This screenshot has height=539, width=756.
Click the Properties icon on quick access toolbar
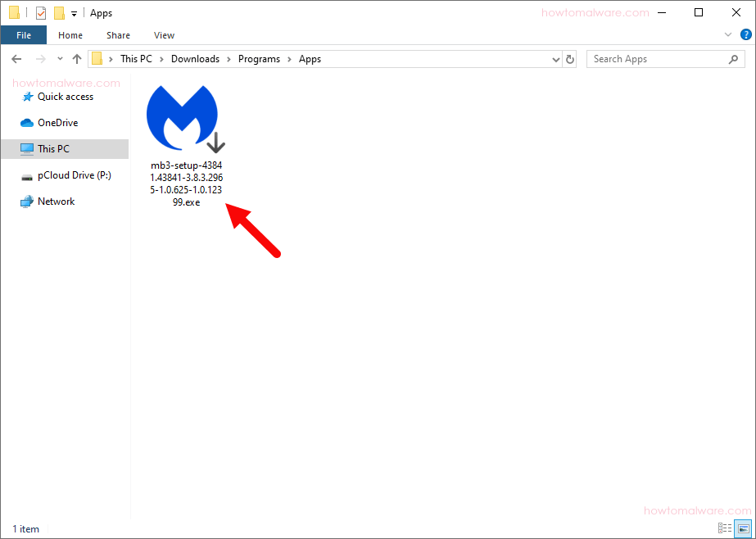coord(39,12)
